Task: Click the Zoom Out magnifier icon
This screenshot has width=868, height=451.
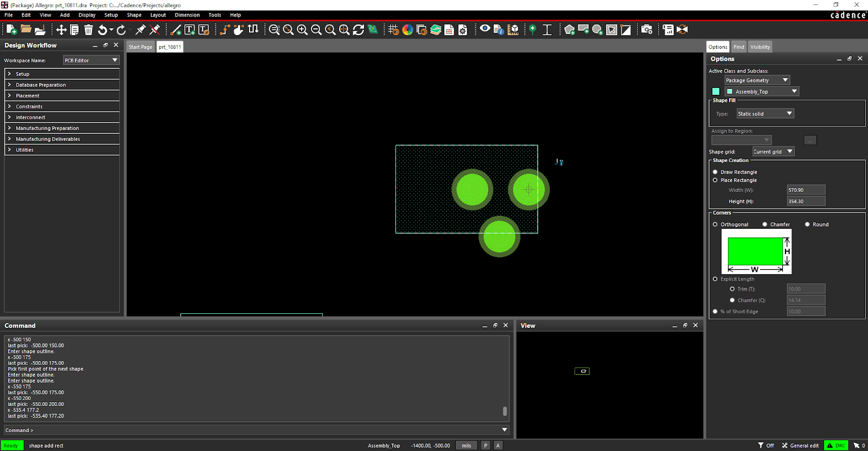Action: [316, 30]
